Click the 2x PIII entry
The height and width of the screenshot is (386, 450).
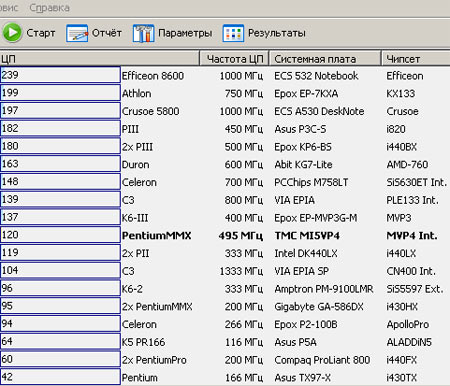point(137,147)
